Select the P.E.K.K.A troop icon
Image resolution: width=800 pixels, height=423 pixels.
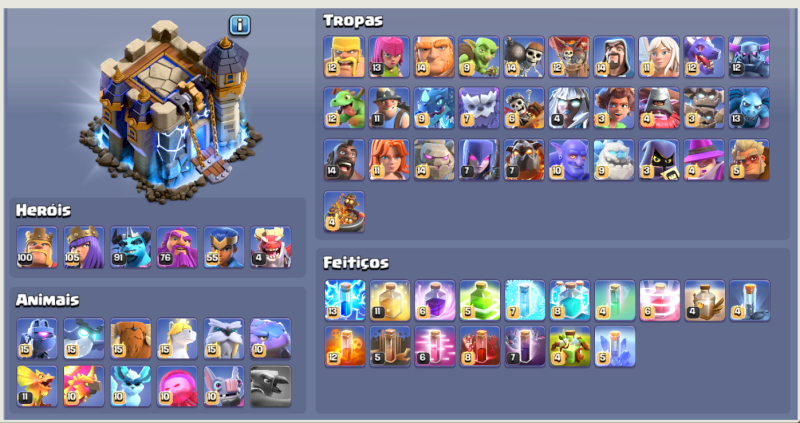pos(749,57)
